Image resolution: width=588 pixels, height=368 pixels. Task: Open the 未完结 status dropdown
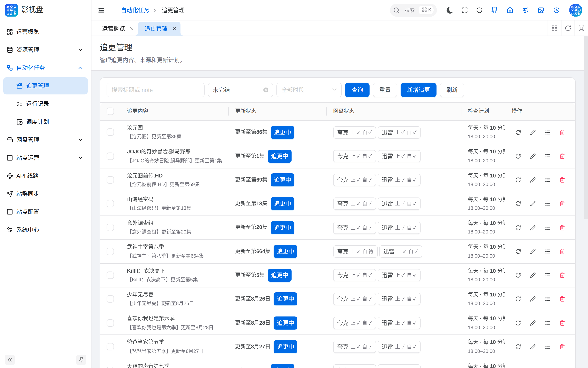pyautogui.click(x=240, y=90)
